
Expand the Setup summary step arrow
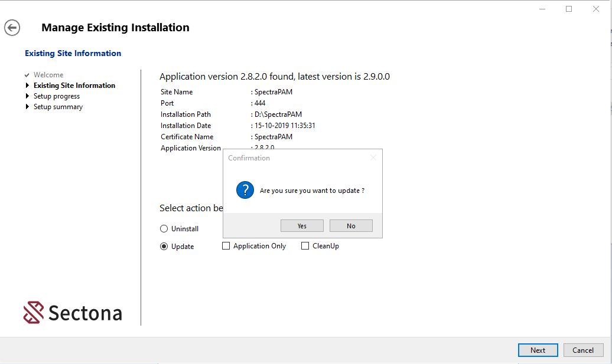tap(27, 107)
